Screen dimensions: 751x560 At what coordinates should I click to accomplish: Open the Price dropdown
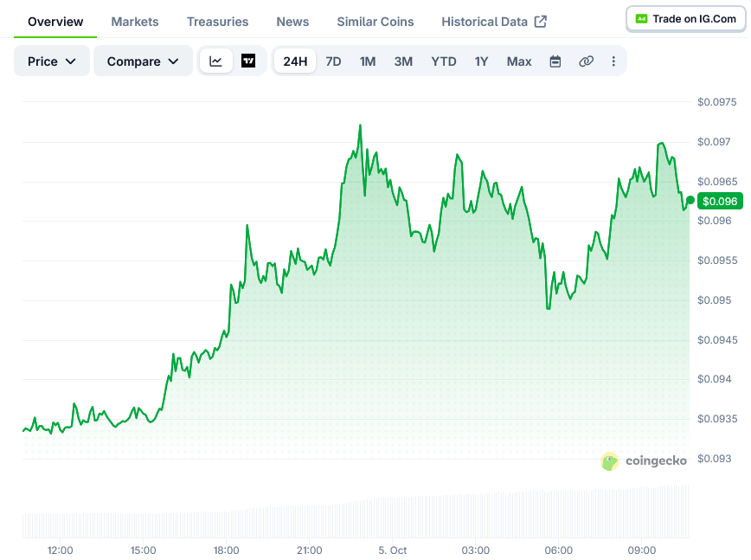[52, 61]
